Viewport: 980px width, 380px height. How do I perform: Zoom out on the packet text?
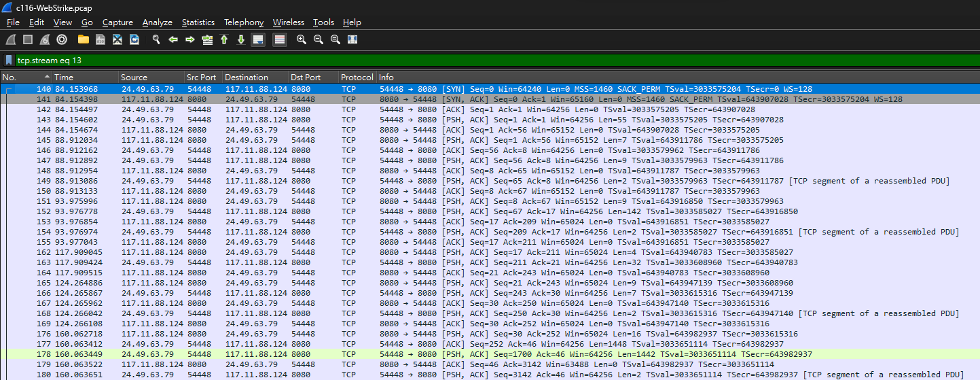click(319, 40)
